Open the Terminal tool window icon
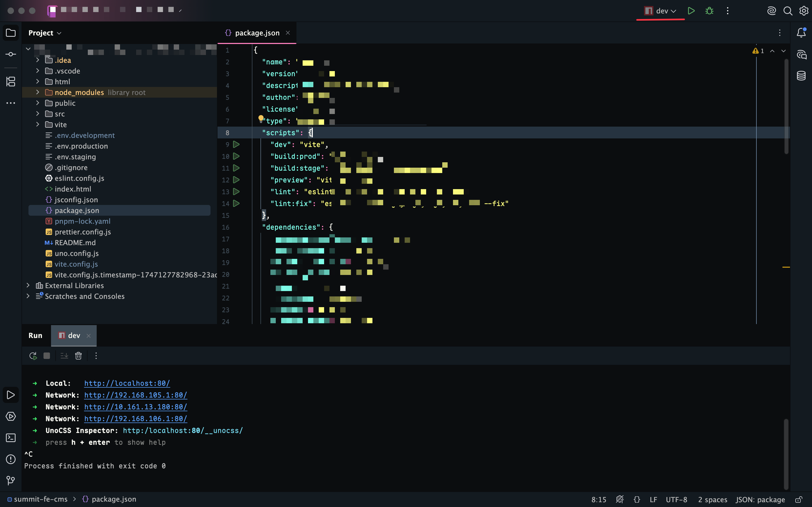Image resolution: width=812 pixels, height=507 pixels. (11, 438)
